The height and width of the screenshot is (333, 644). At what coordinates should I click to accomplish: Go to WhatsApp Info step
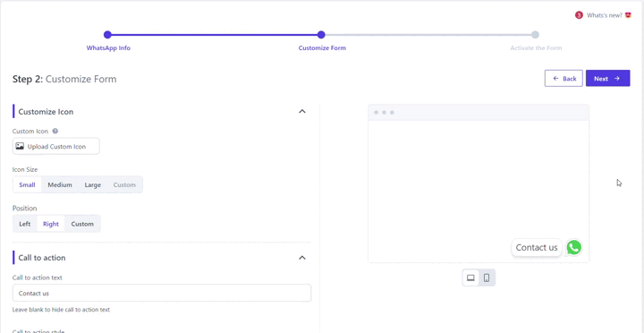point(108,48)
